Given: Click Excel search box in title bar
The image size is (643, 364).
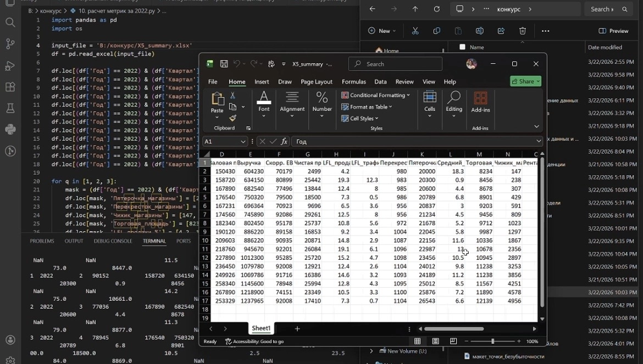Looking at the screenshot, I should 395,64.
